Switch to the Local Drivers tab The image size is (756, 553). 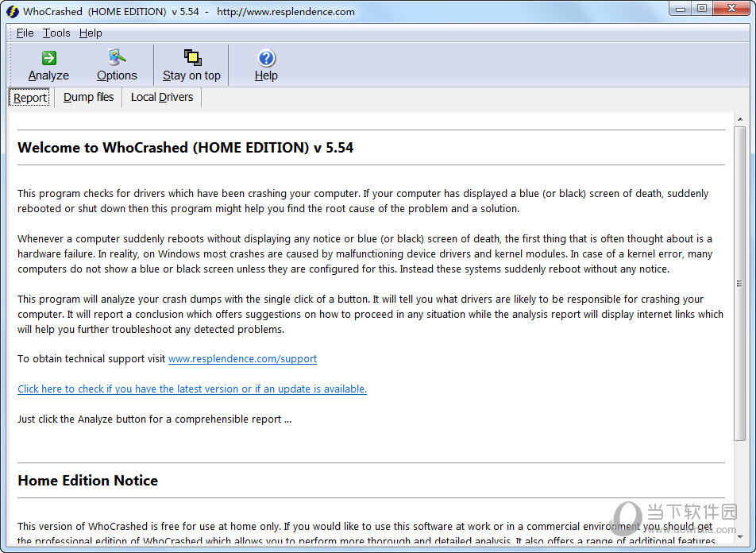(x=162, y=97)
